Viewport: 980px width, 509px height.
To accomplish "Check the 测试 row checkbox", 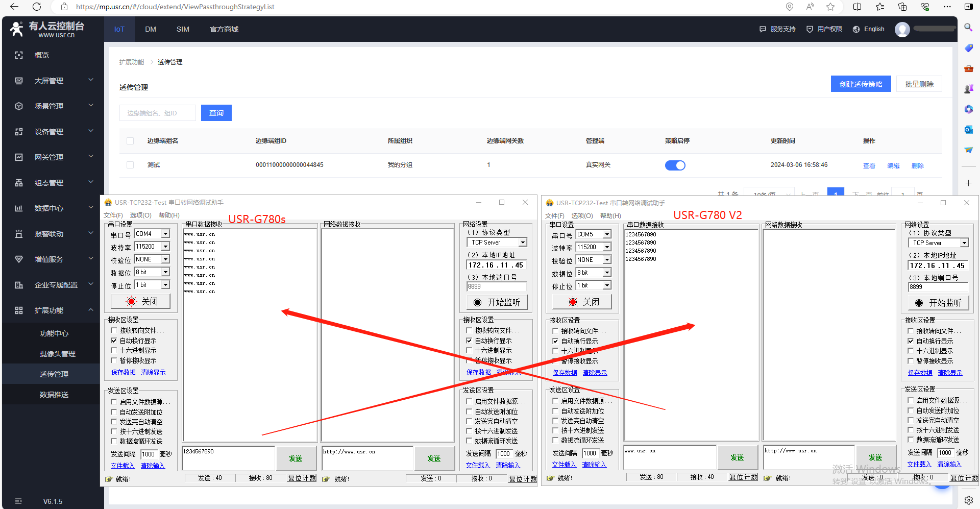I will point(130,165).
